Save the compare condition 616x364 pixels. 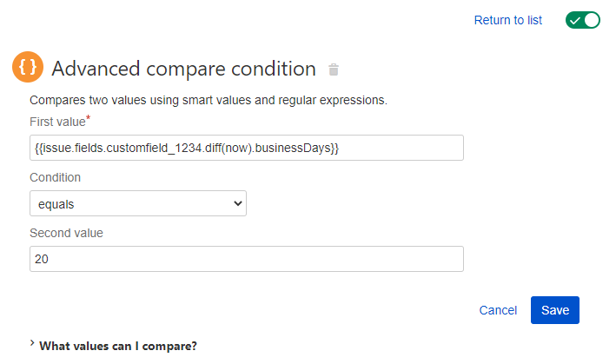tap(554, 310)
